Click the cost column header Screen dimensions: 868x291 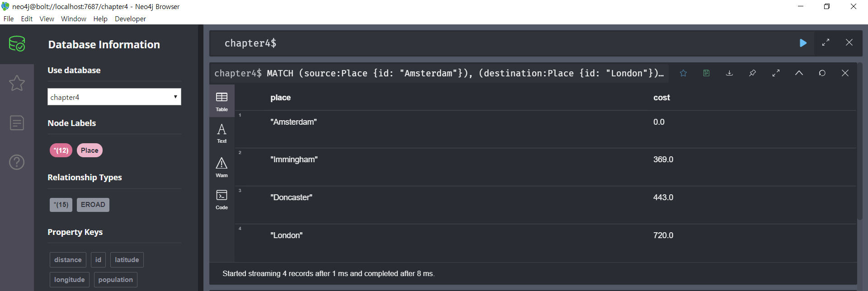click(661, 98)
